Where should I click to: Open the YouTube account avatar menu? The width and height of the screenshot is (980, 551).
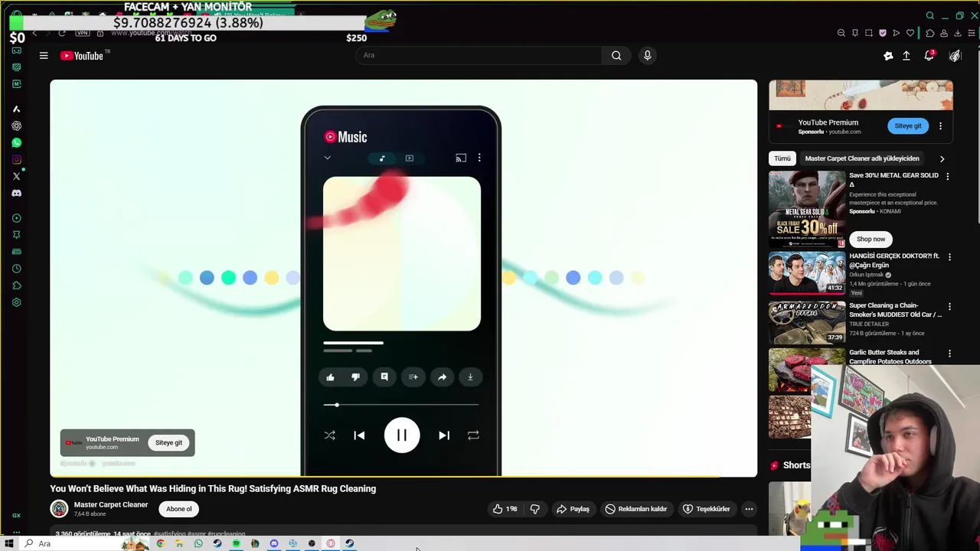(x=955, y=56)
